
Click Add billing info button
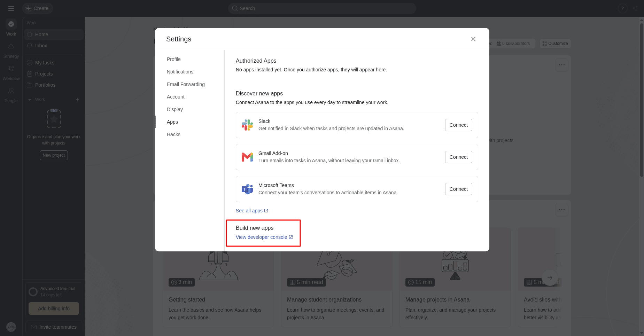(x=54, y=308)
